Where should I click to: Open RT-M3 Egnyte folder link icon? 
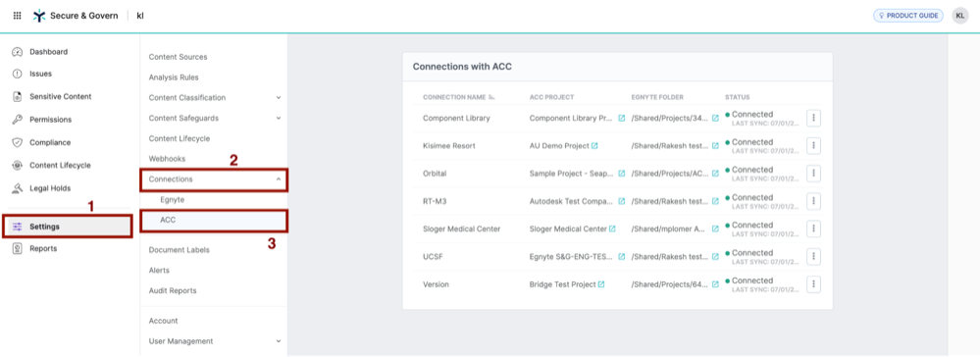pos(715,201)
